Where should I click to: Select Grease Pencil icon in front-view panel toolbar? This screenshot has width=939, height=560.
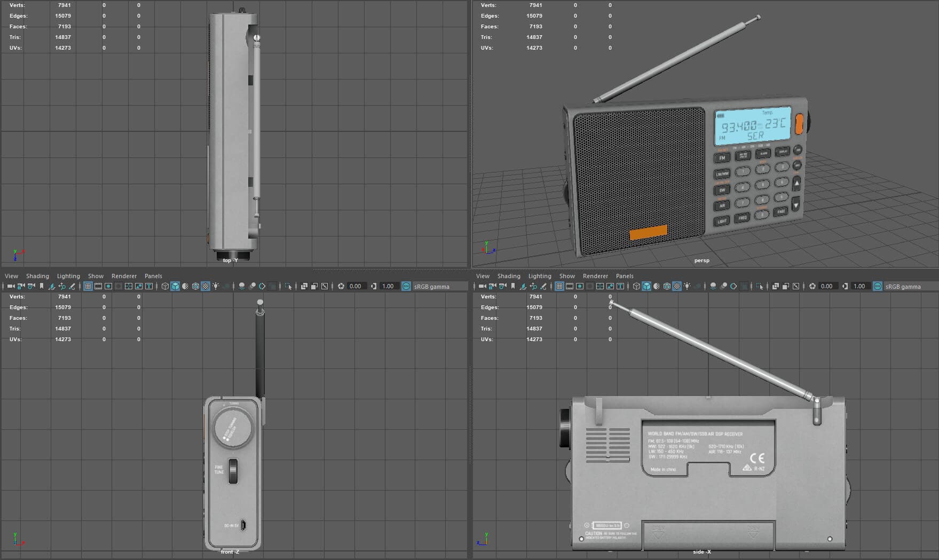click(72, 286)
